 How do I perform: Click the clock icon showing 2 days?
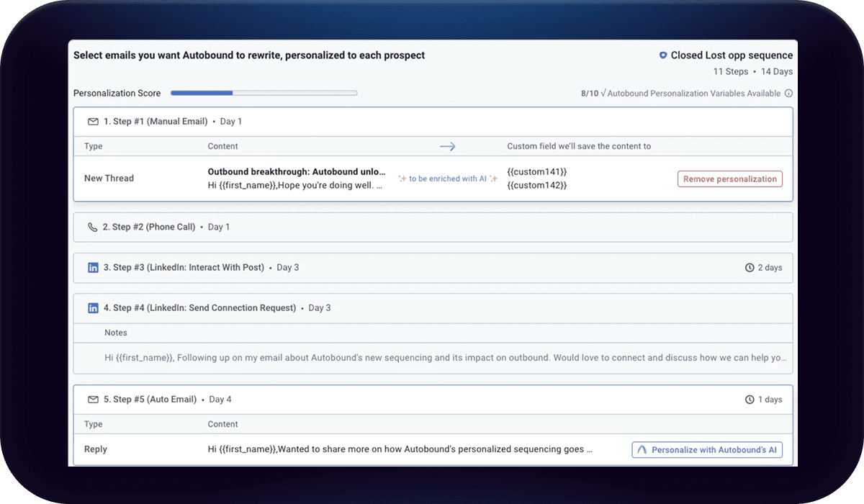click(x=751, y=267)
